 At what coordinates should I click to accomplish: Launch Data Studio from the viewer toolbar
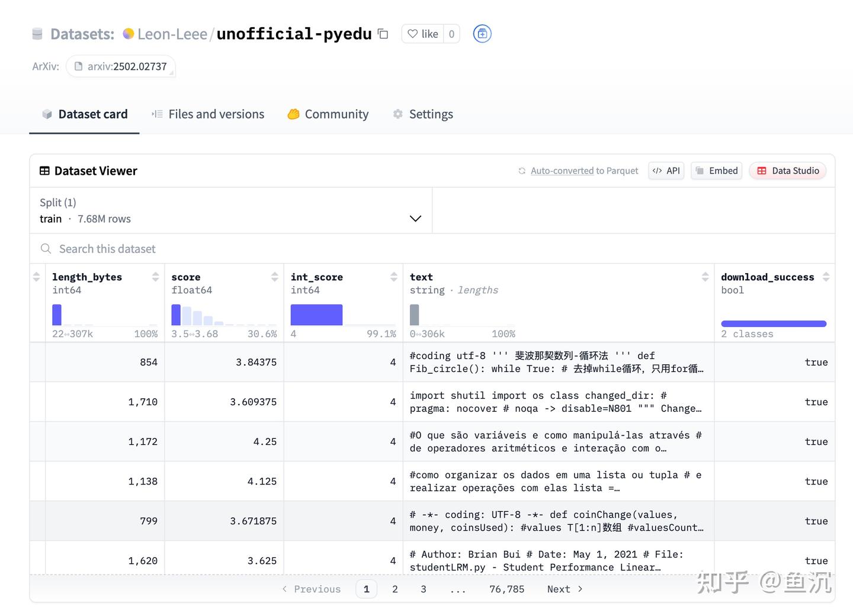787,171
